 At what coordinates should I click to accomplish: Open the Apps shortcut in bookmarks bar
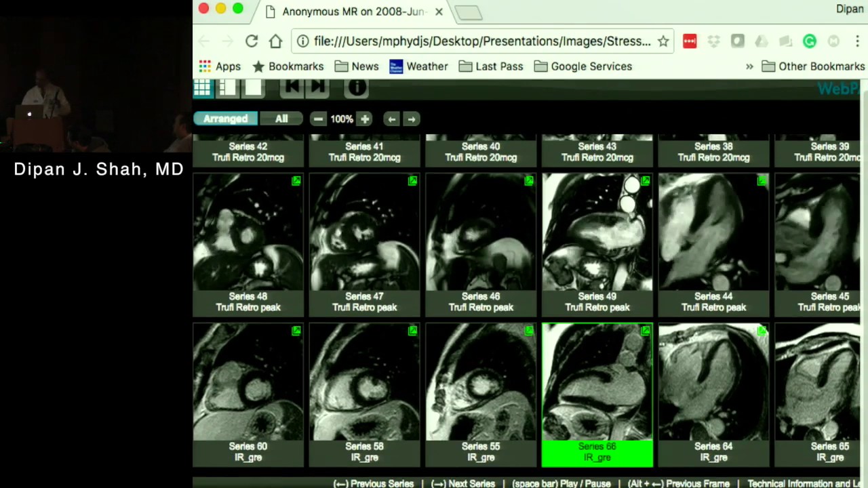(x=220, y=66)
